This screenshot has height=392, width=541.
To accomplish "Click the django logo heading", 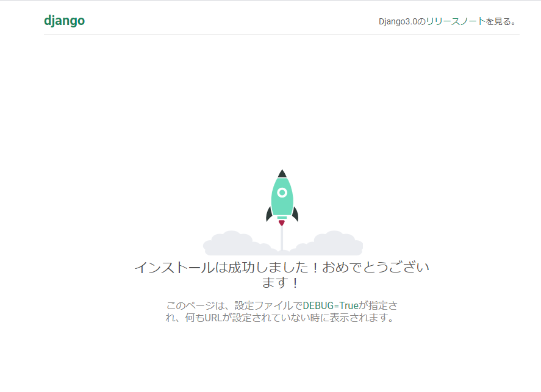I will (64, 21).
